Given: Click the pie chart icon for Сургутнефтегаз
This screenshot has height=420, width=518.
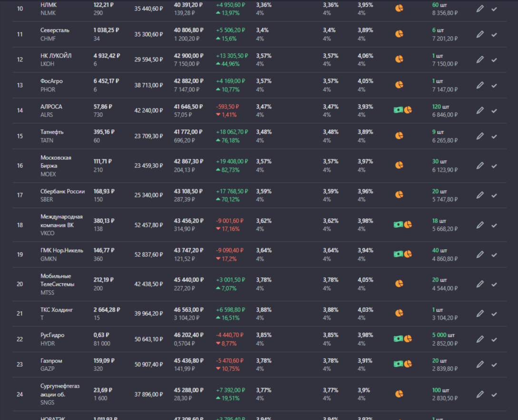Looking at the screenshot, I should [x=400, y=394].
